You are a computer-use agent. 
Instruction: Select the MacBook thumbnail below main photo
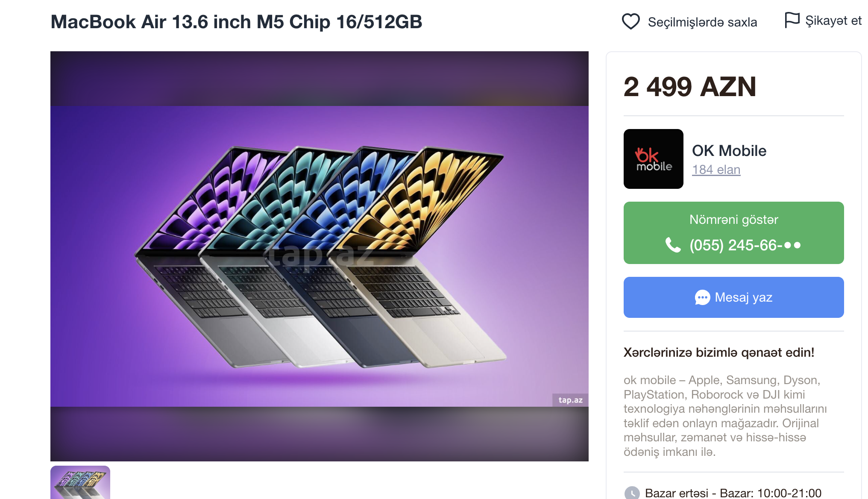tap(80, 482)
